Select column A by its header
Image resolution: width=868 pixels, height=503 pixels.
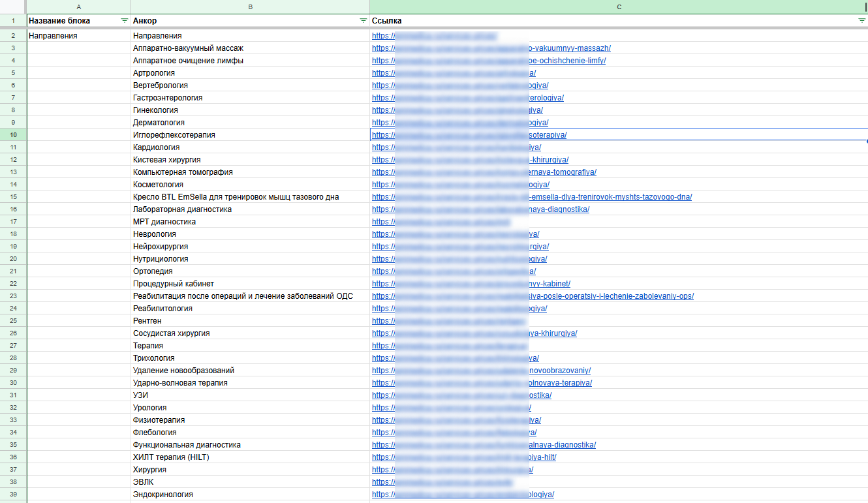[79, 7]
